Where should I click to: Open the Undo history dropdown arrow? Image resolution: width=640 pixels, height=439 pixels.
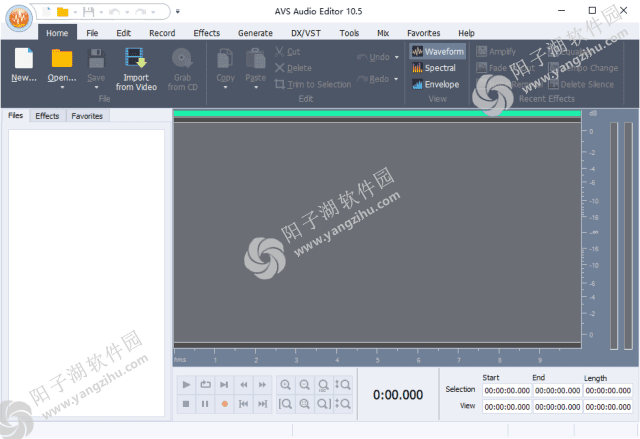(397, 58)
